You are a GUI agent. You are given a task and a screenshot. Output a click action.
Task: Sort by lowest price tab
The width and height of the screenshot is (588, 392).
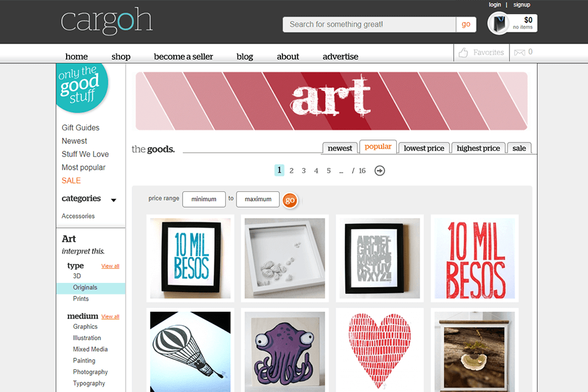tap(424, 148)
